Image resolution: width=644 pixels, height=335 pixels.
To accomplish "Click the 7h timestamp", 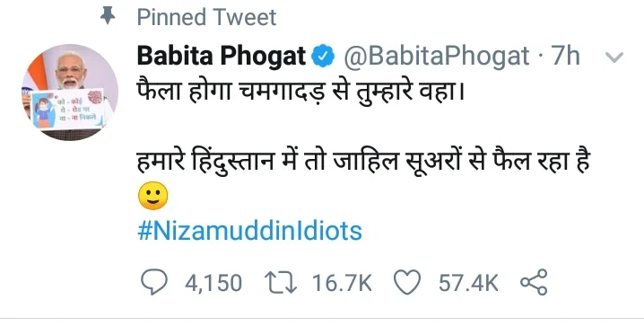I will 566,56.
